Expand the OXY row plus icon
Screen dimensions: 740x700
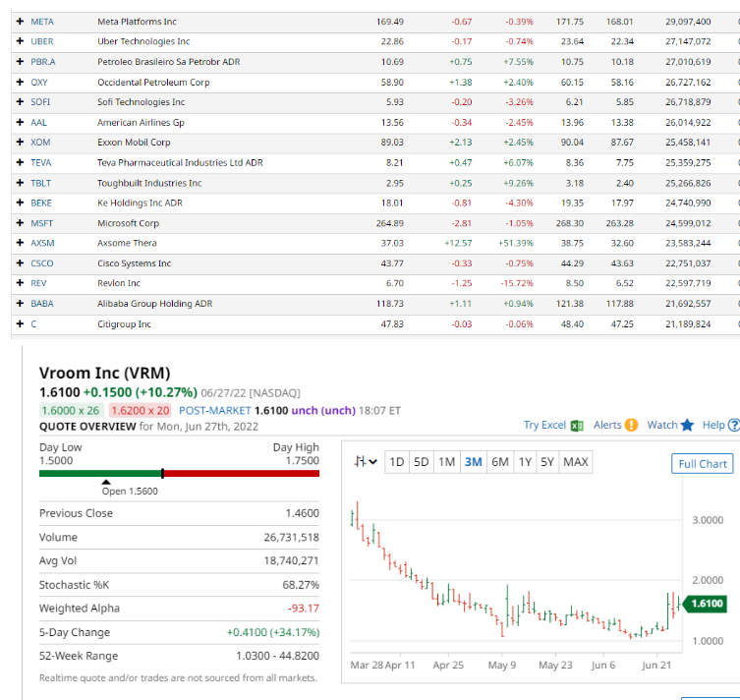coord(20,82)
